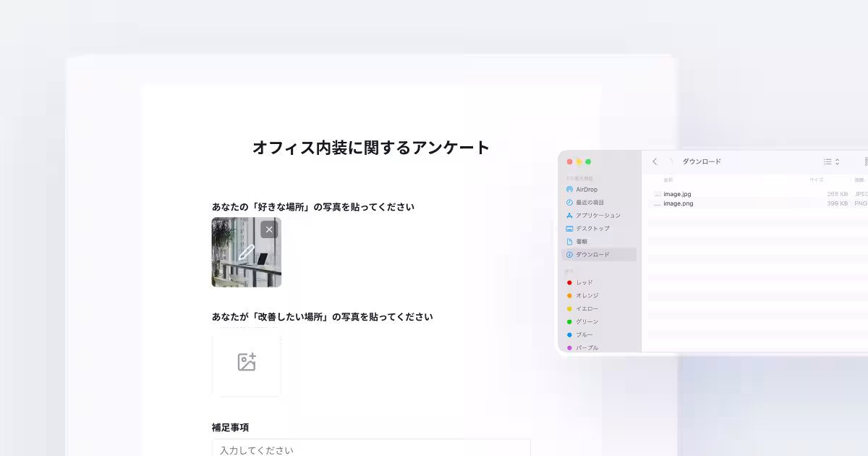Image resolution: width=868 pixels, height=456 pixels.
Task: Select the パープル tag in the sidebar
Action: [587, 347]
